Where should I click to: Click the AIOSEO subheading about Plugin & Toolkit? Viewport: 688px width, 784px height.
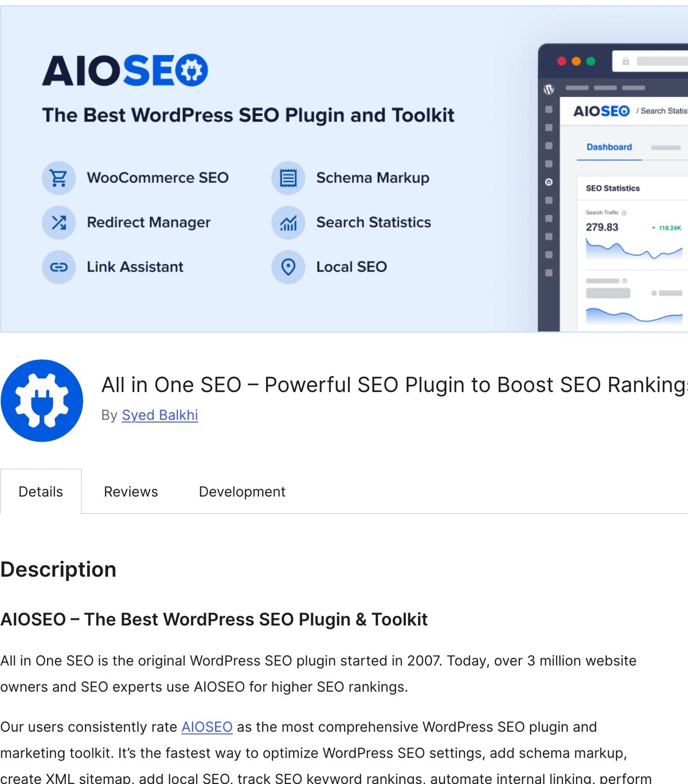pos(214,619)
